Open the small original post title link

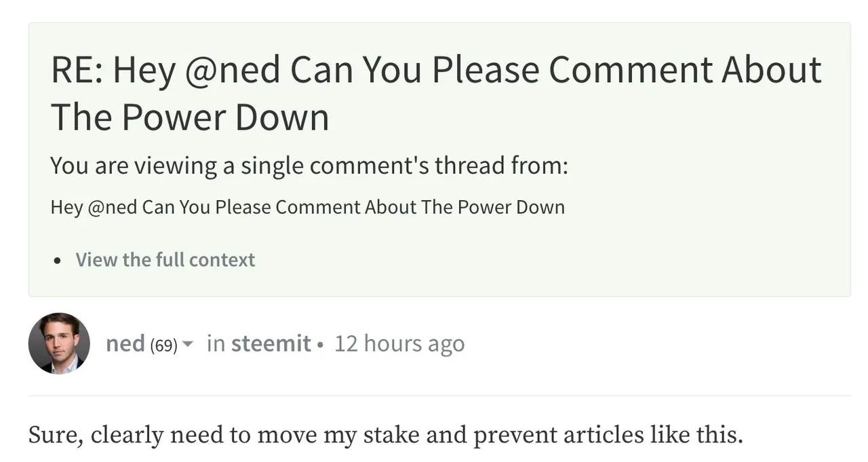pos(307,207)
